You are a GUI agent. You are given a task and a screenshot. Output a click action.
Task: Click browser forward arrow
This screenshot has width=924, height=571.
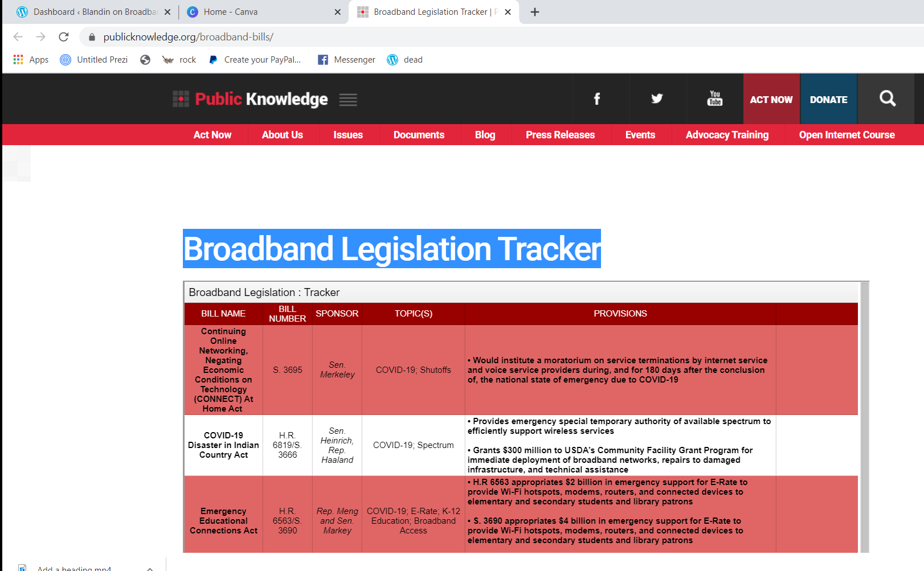(x=40, y=37)
